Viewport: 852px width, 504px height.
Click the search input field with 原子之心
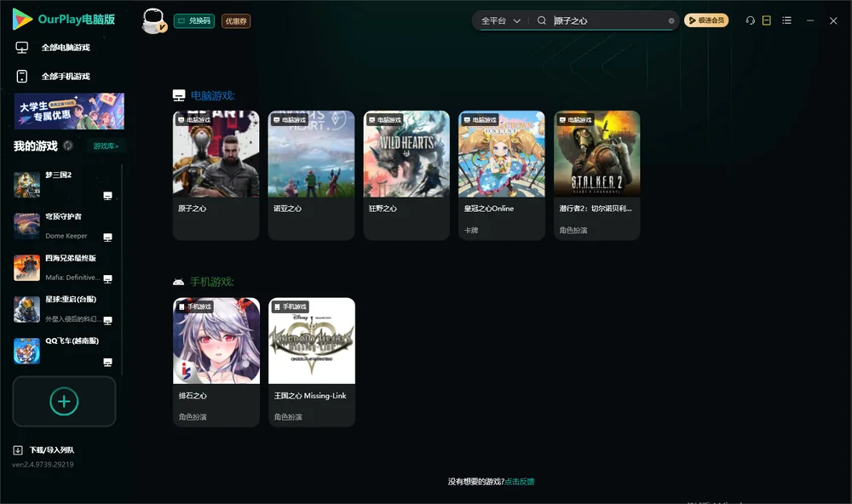click(x=608, y=20)
